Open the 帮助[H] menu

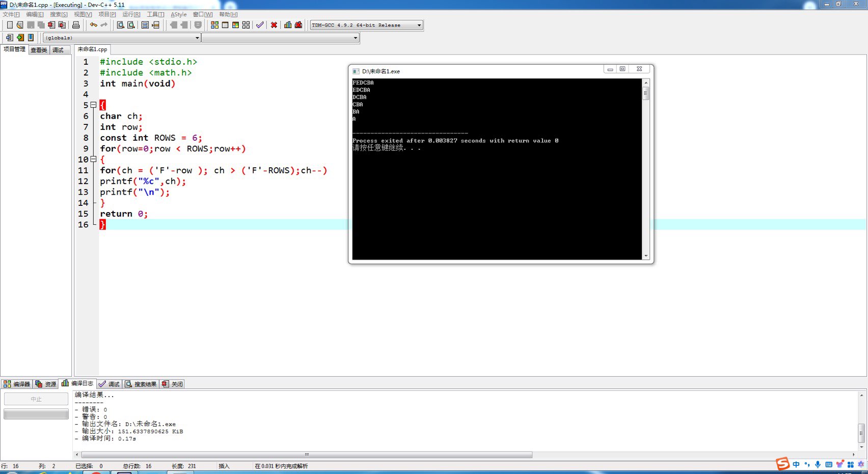coord(228,14)
